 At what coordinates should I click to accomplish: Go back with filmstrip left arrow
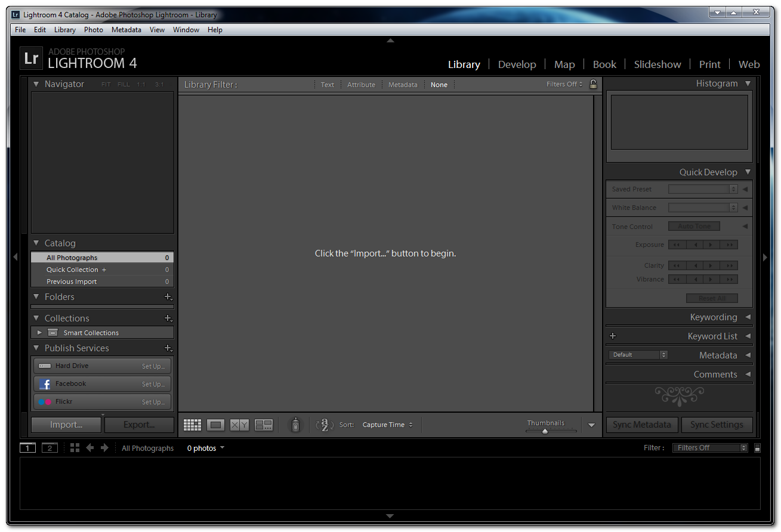tap(90, 447)
